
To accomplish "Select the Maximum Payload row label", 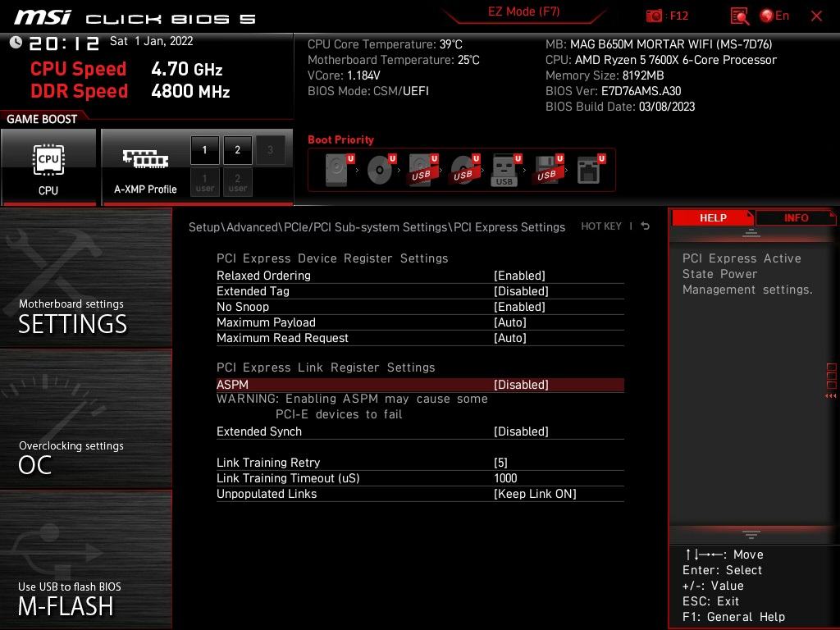I will click(266, 322).
